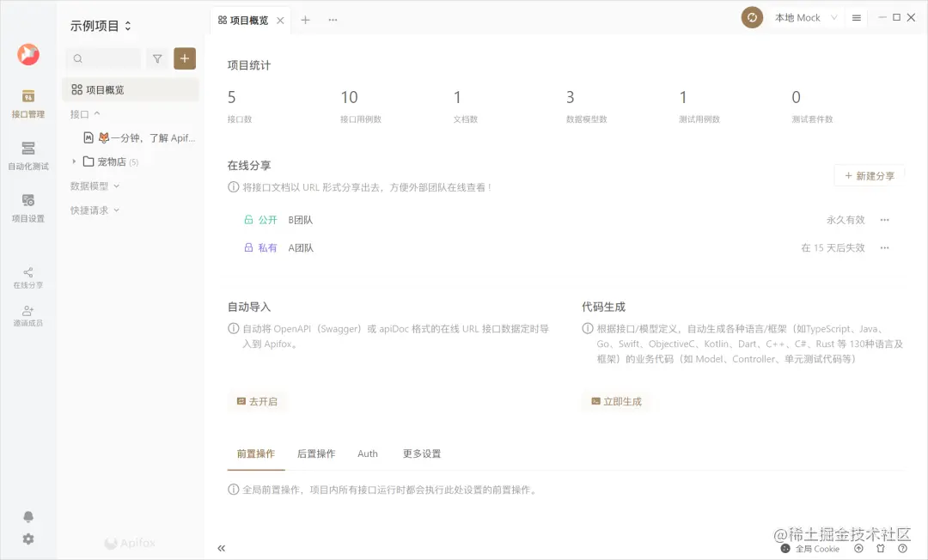928x560 pixels.
Task: Switch to the 前置操作 tab
Action: pyautogui.click(x=256, y=453)
